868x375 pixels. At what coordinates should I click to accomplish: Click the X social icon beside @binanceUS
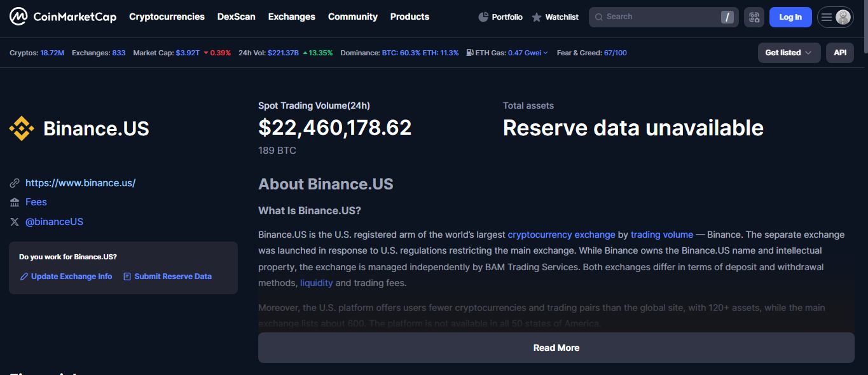pyautogui.click(x=15, y=222)
